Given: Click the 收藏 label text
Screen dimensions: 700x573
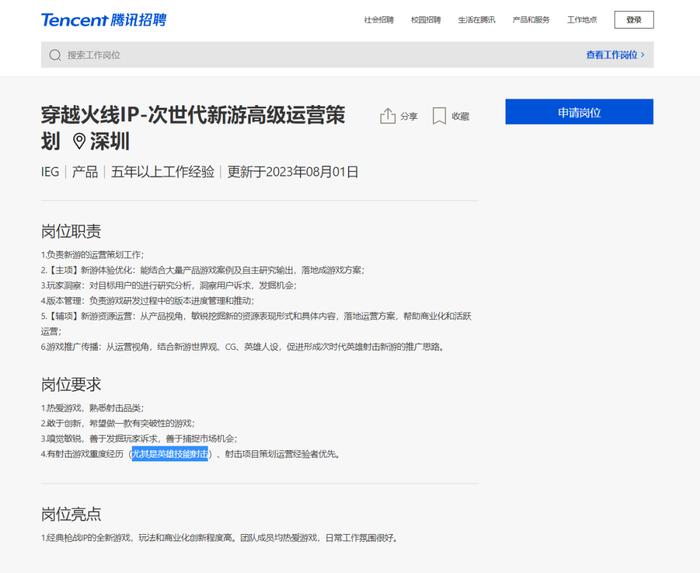Looking at the screenshot, I should [x=460, y=116].
